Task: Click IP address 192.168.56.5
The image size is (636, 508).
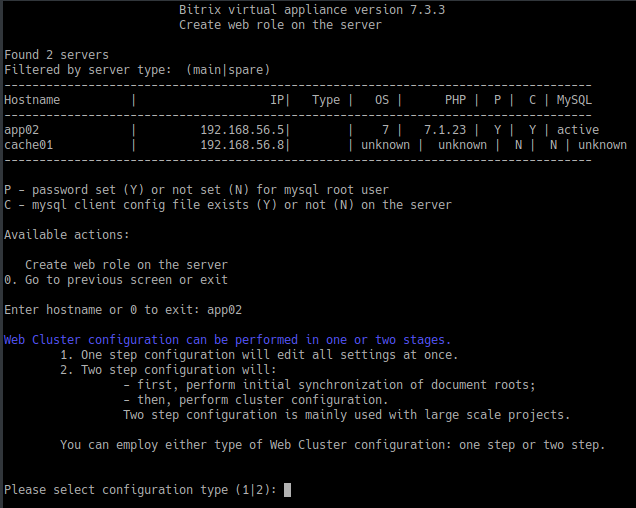Action: click(242, 130)
